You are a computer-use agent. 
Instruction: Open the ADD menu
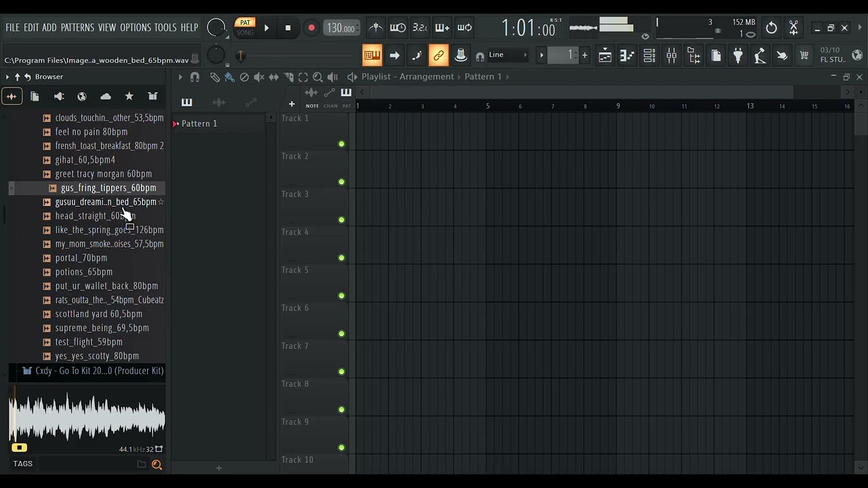tap(49, 28)
